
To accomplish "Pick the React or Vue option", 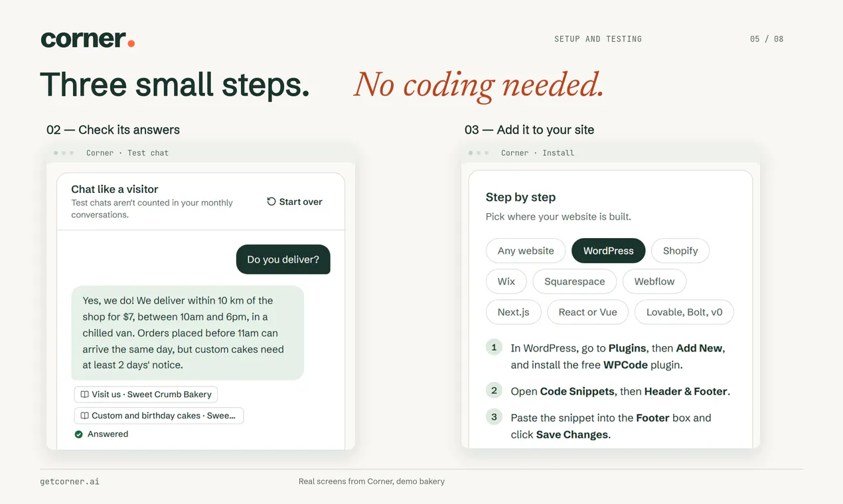I will (x=588, y=312).
